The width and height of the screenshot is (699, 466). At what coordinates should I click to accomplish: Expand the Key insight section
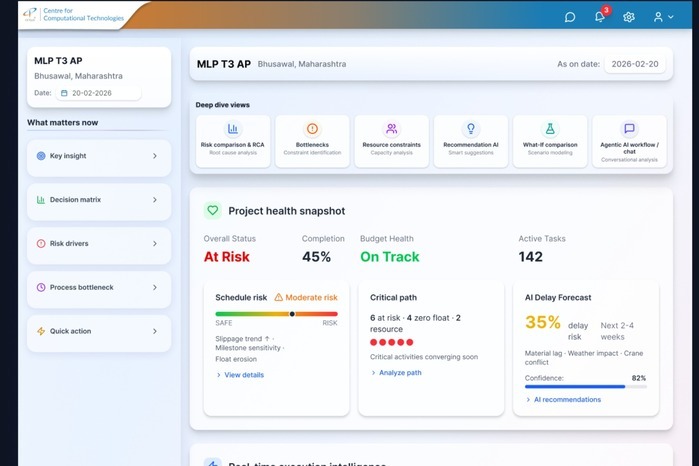click(x=98, y=156)
